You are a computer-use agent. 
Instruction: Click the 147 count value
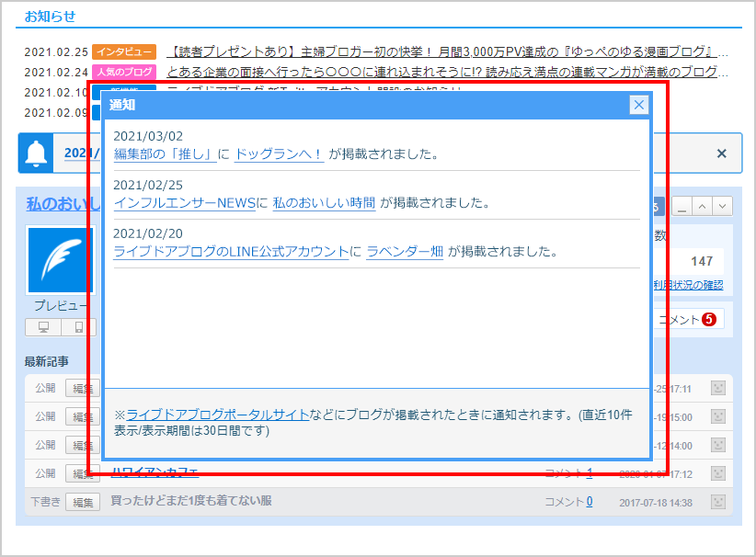702,261
